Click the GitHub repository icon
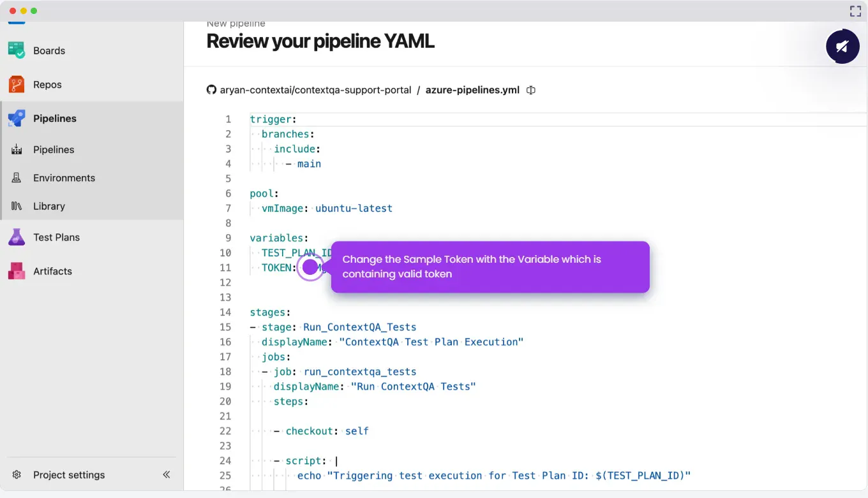The width and height of the screenshot is (868, 498). point(211,90)
